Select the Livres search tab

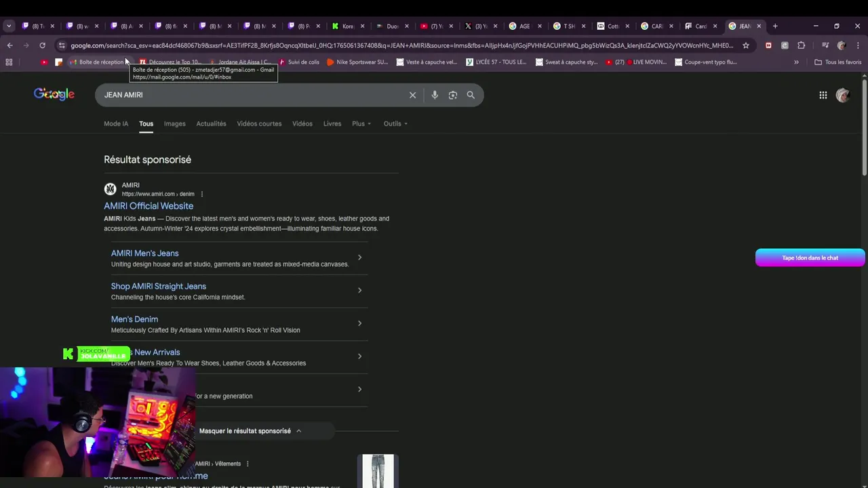[332, 123]
